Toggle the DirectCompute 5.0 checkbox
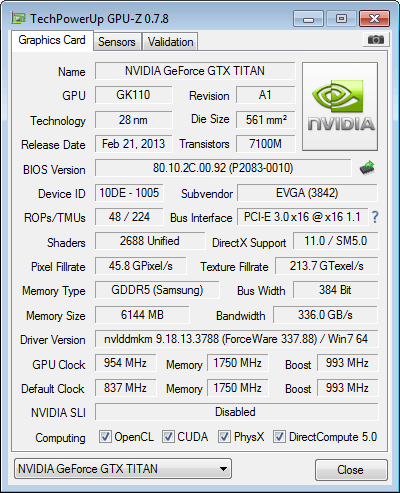400x493 pixels. pos(279,436)
